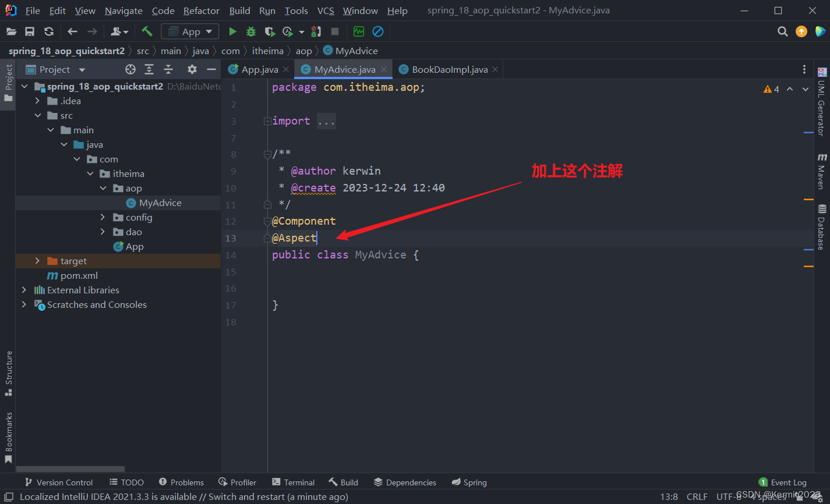Click the Open folder toolbar icon
This screenshot has width=830, height=504.
pyautogui.click(x=11, y=31)
